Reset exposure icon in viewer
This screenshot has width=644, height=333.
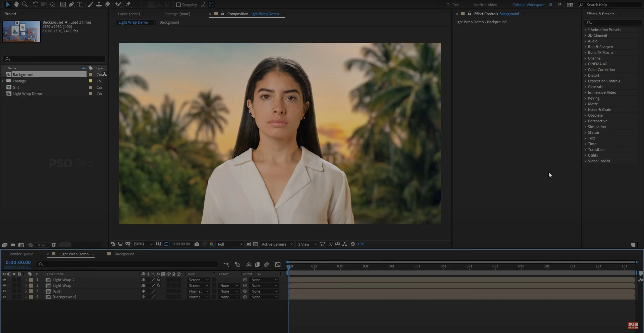(353, 244)
